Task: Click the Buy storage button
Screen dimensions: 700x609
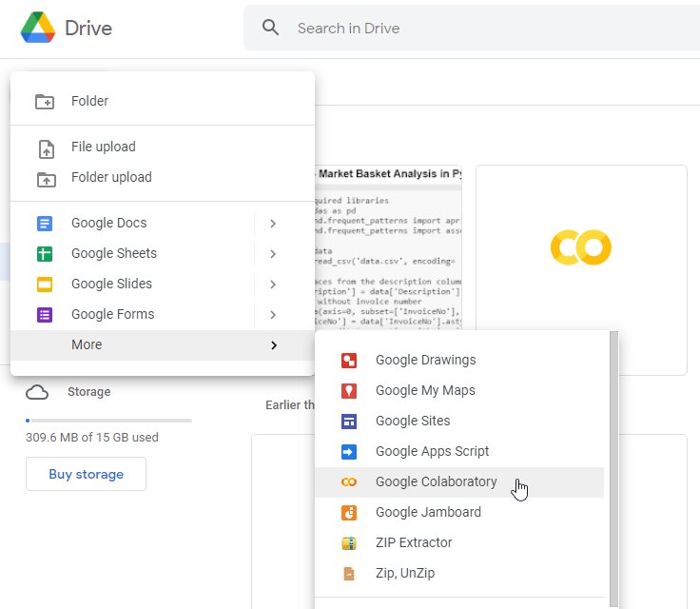Action: click(86, 474)
